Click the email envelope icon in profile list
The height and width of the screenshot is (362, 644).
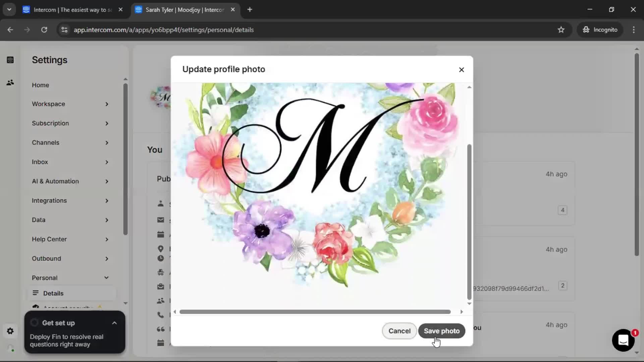(161, 220)
